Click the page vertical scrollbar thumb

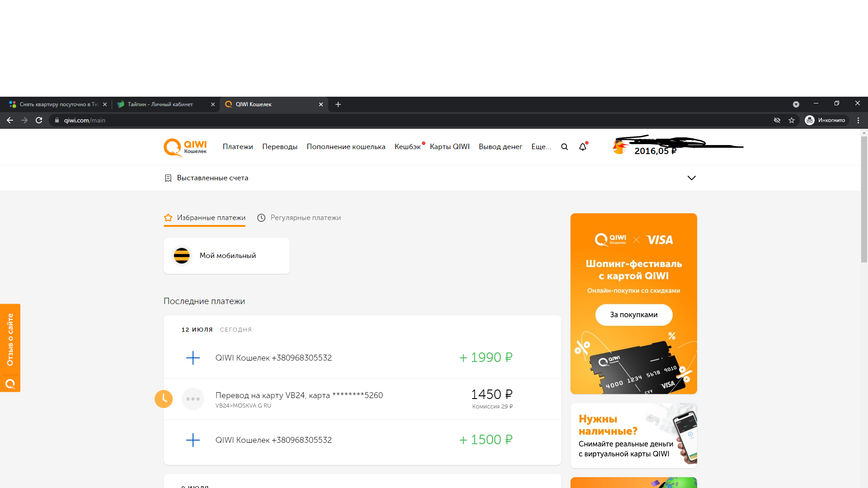(864, 199)
